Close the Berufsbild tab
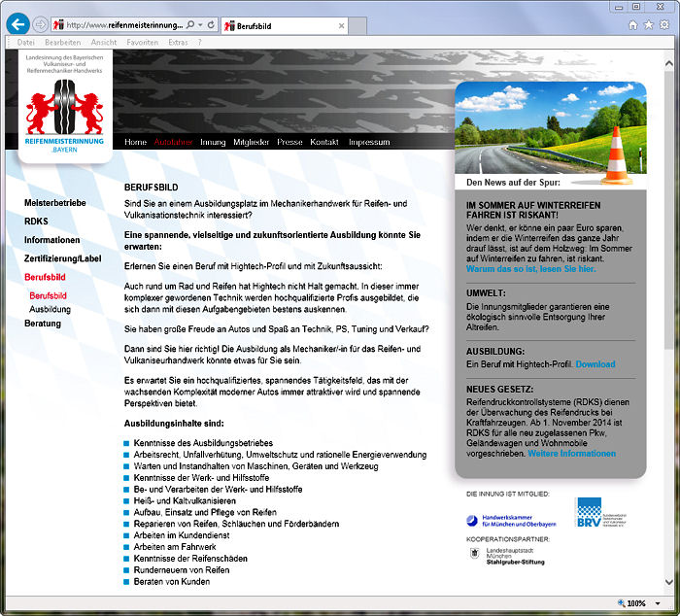Viewport: 680px width, 616px height. click(341, 26)
